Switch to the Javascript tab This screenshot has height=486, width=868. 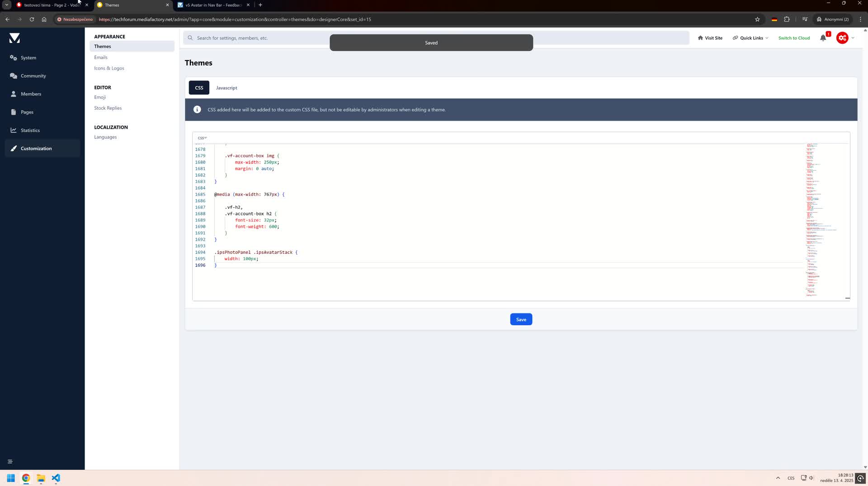tap(226, 88)
